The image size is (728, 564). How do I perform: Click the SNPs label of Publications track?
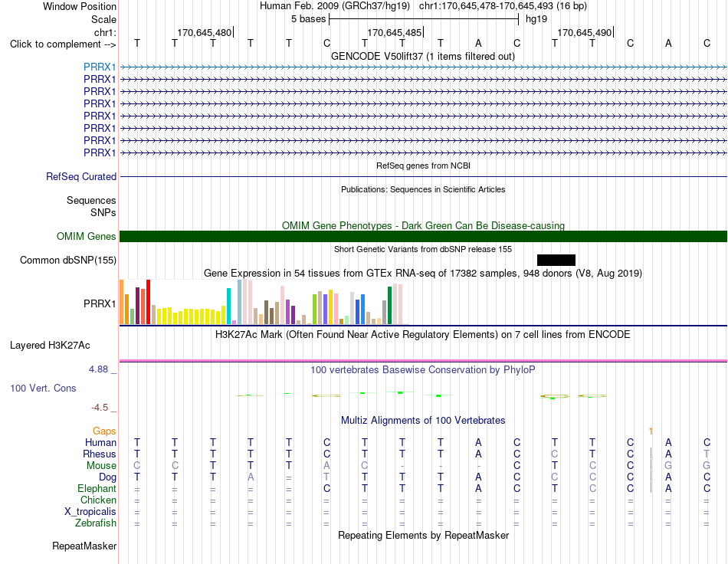pos(103,212)
